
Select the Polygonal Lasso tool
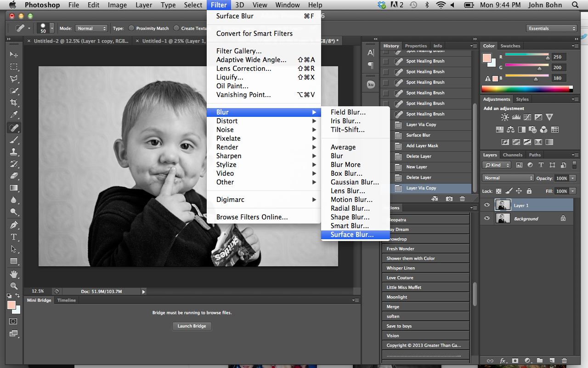coord(14,79)
